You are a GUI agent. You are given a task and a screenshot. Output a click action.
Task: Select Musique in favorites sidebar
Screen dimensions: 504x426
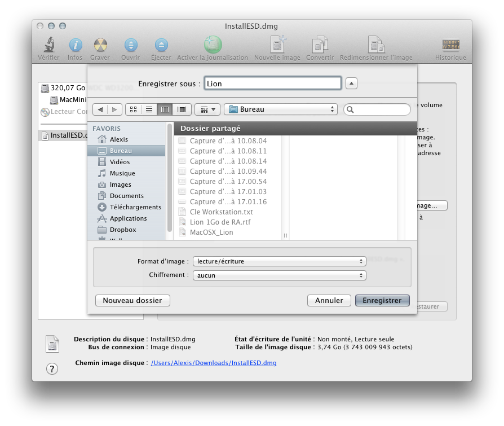126,173
